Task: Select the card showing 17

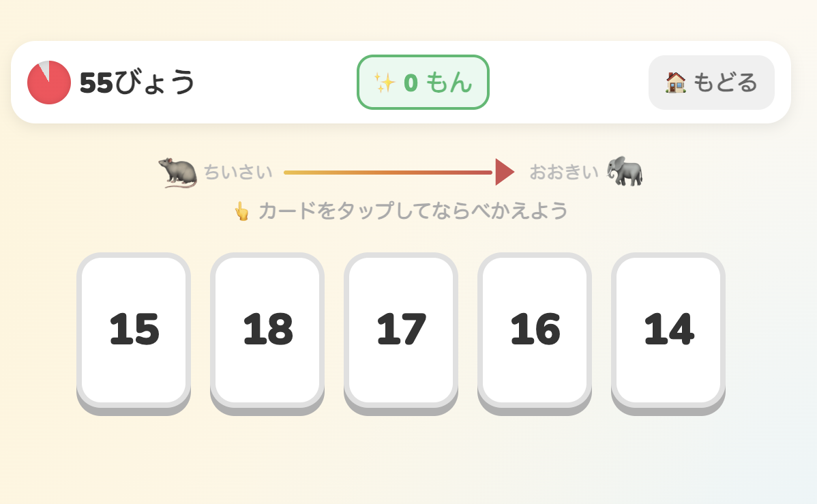Action: click(401, 330)
